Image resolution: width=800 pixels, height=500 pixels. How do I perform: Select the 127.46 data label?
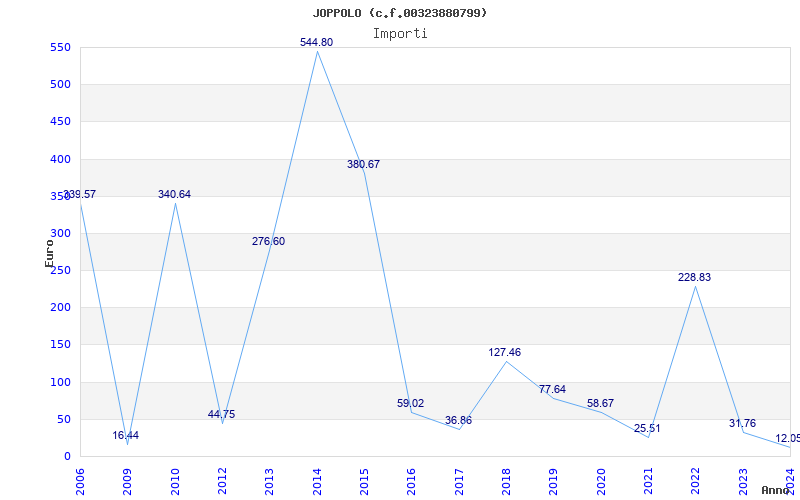[505, 352]
